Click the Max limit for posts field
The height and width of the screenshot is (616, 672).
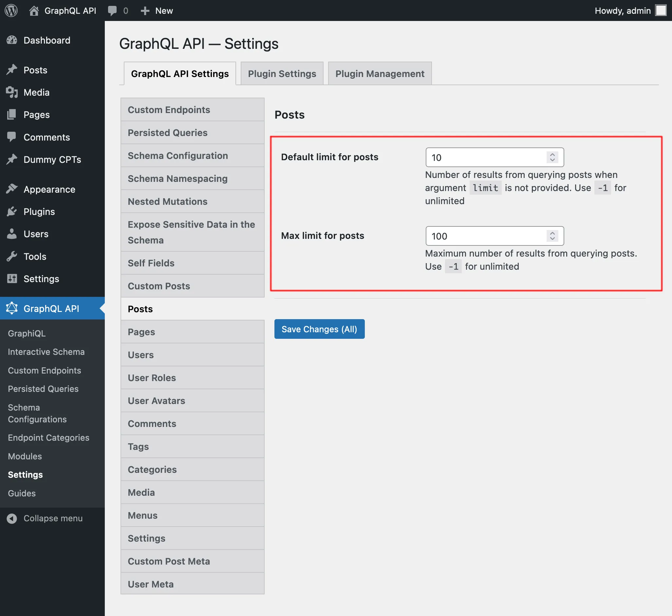495,236
